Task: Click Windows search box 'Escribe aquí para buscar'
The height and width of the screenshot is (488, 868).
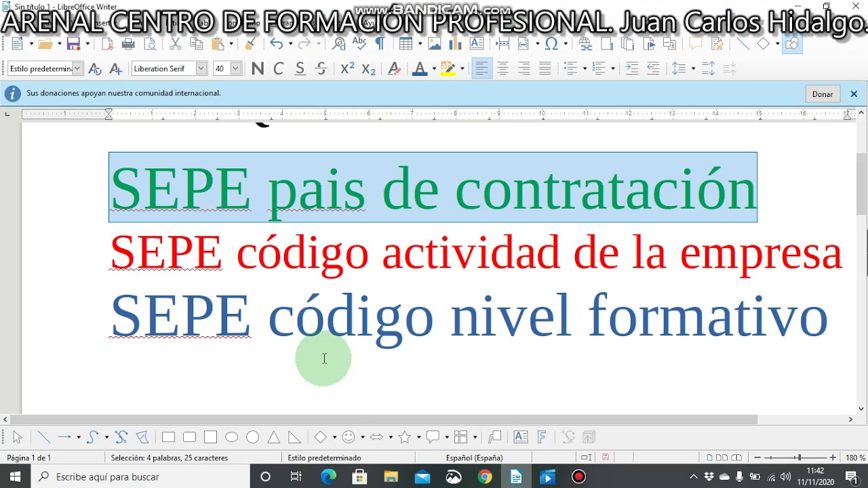Action: pos(139,476)
